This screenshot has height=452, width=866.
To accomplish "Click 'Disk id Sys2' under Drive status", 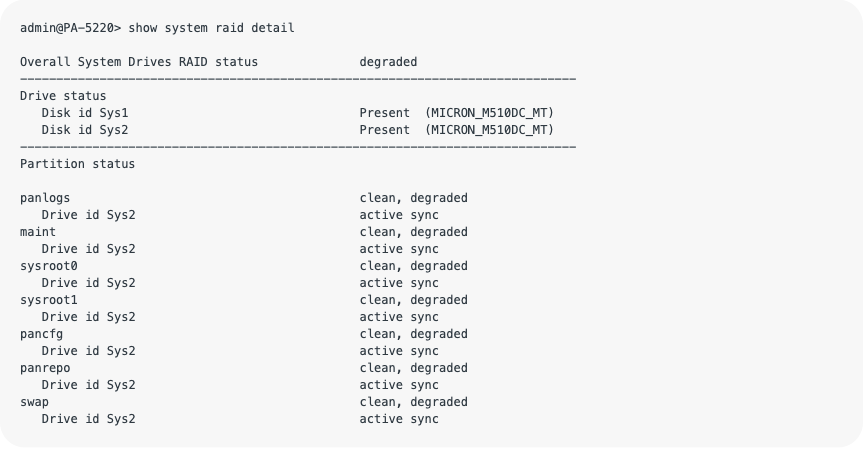I will coord(85,130).
